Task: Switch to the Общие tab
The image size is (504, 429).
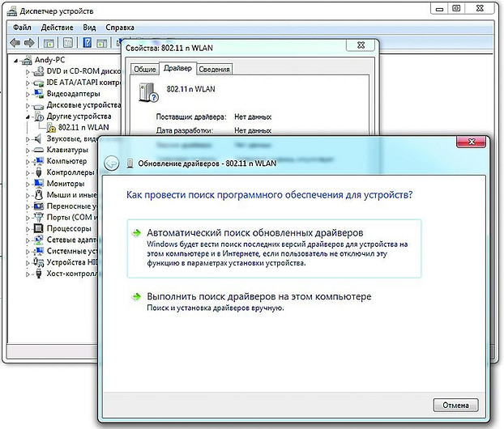Action: (144, 69)
